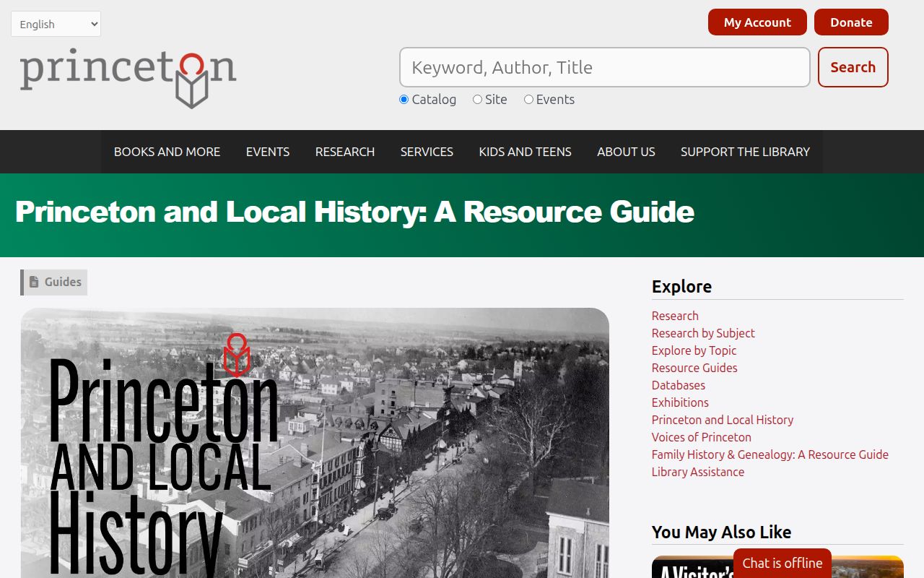Go to the Databases link

[x=679, y=385]
